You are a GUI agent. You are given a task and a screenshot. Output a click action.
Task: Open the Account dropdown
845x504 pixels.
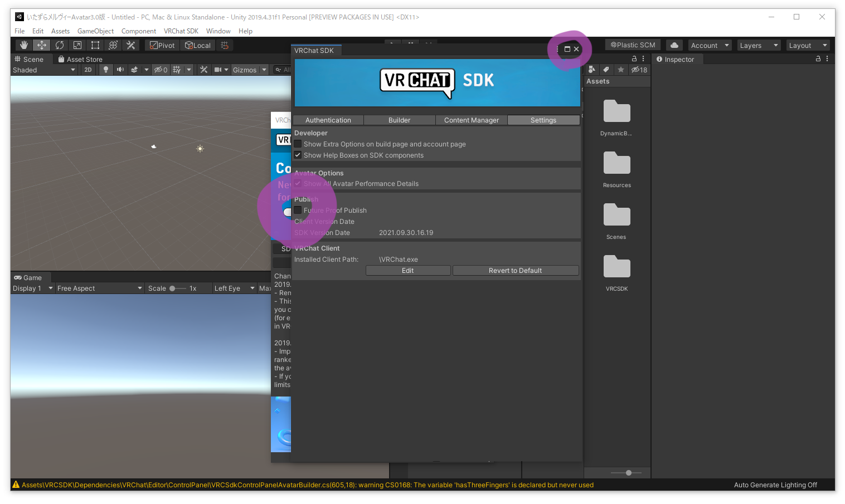tap(710, 45)
